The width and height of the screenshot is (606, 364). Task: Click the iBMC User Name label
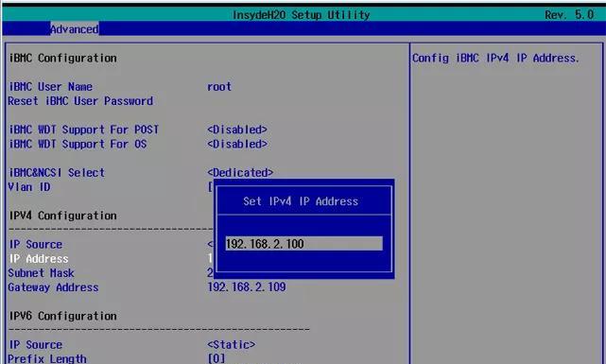coord(50,87)
